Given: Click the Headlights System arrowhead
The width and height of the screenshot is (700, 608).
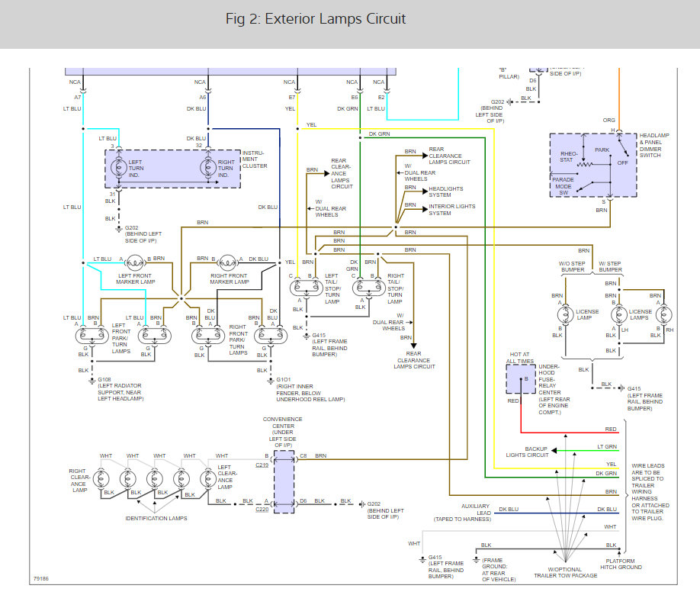Looking at the screenshot, I should [425, 191].
